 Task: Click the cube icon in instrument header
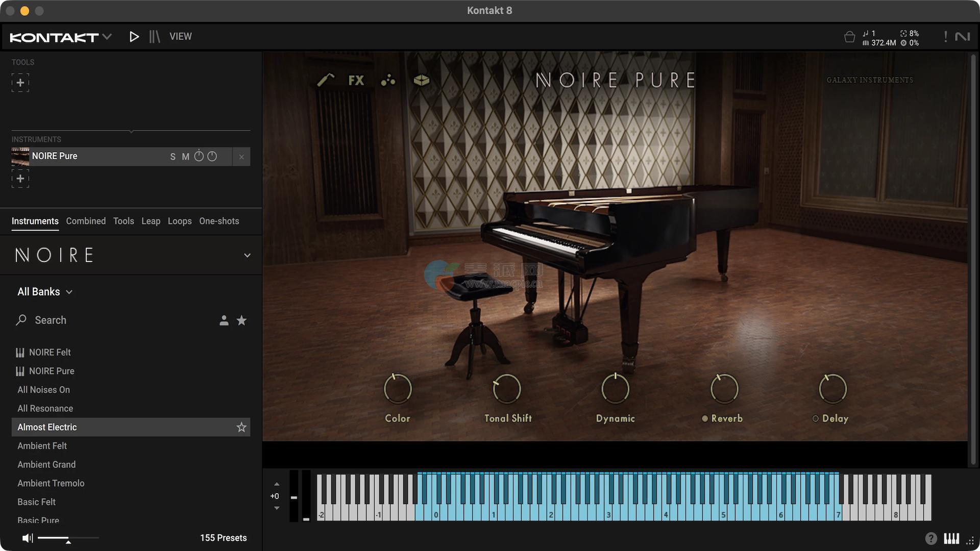pyautogui.click(x=421, y=80)
